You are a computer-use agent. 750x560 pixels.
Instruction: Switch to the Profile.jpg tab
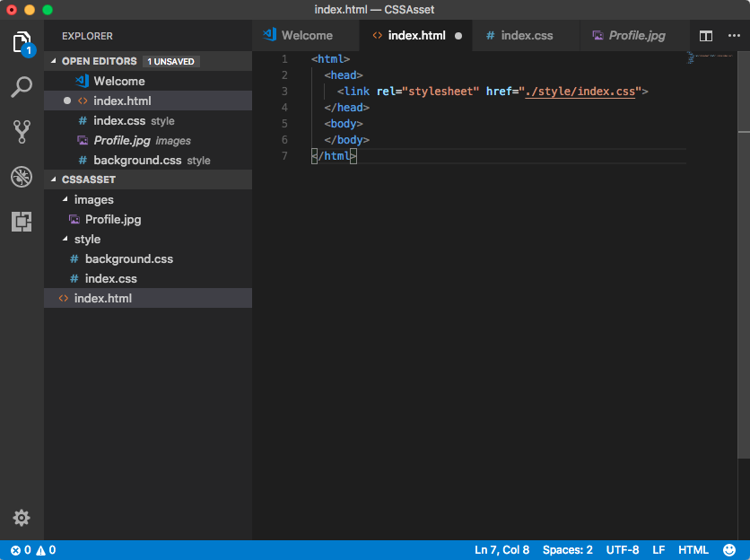(633, 35)
